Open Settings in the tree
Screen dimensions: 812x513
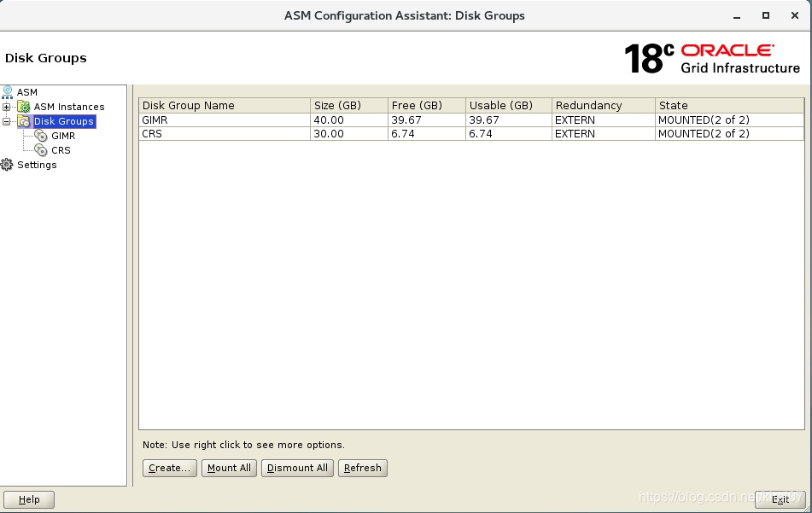pos(37,165)
